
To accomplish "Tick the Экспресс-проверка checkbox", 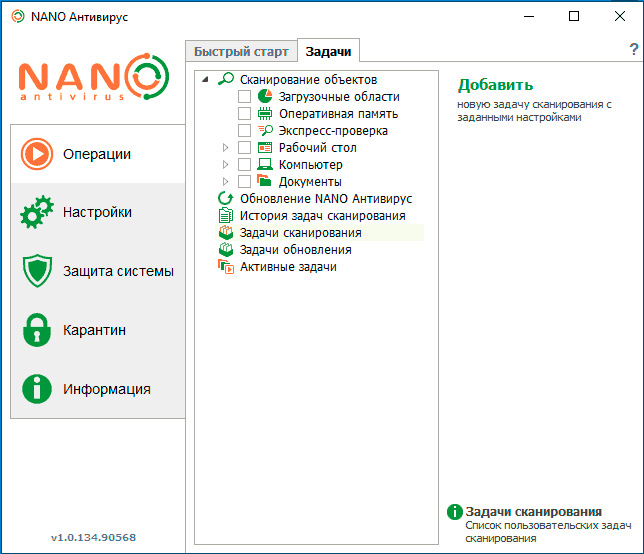I will [244, 130].
